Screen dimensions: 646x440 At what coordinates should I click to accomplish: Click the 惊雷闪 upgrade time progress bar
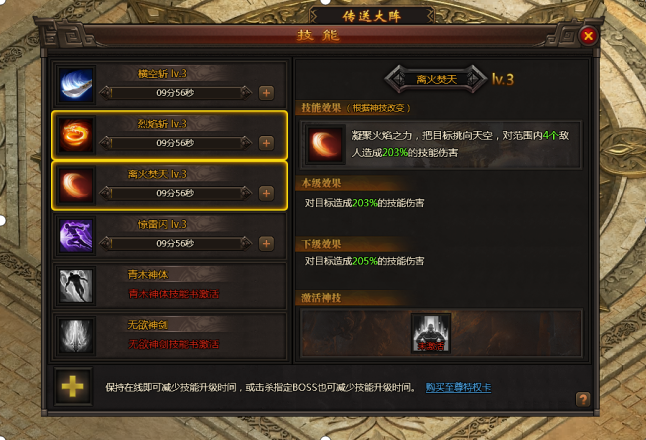coord(176,243)
